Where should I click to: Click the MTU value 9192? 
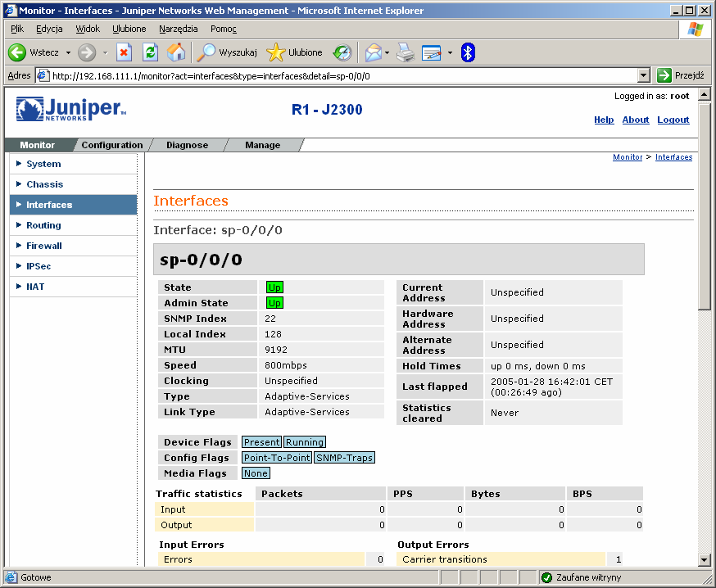pyautogui.click(x=276, y=350)
